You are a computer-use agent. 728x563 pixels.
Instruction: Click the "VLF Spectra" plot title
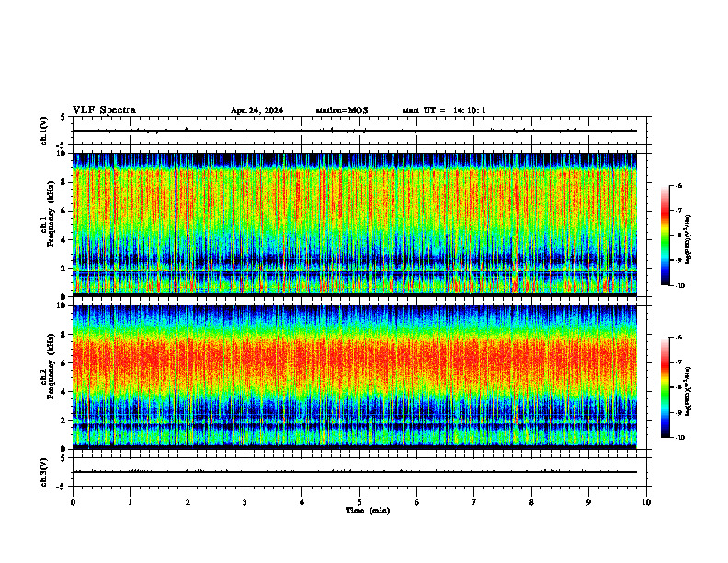(x=104, y=110)
